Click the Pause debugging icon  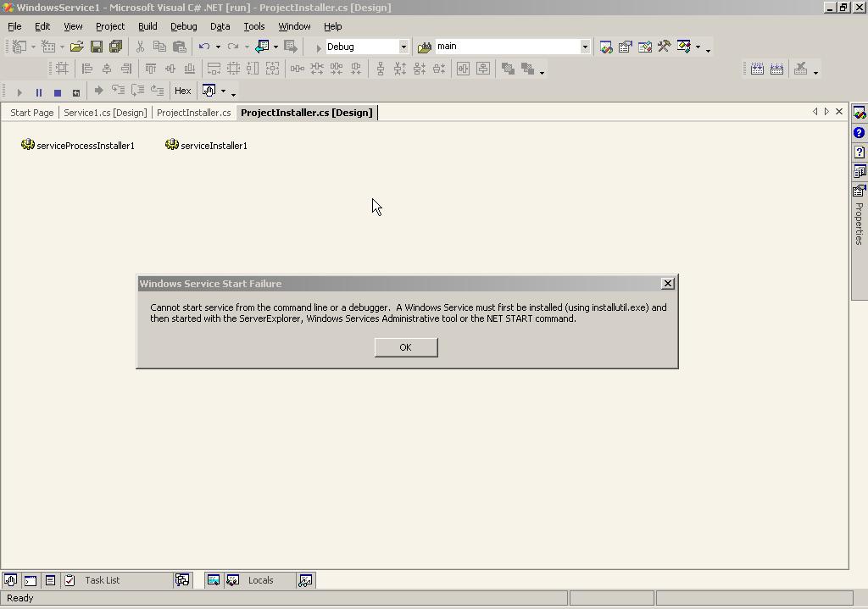point(39,91)
